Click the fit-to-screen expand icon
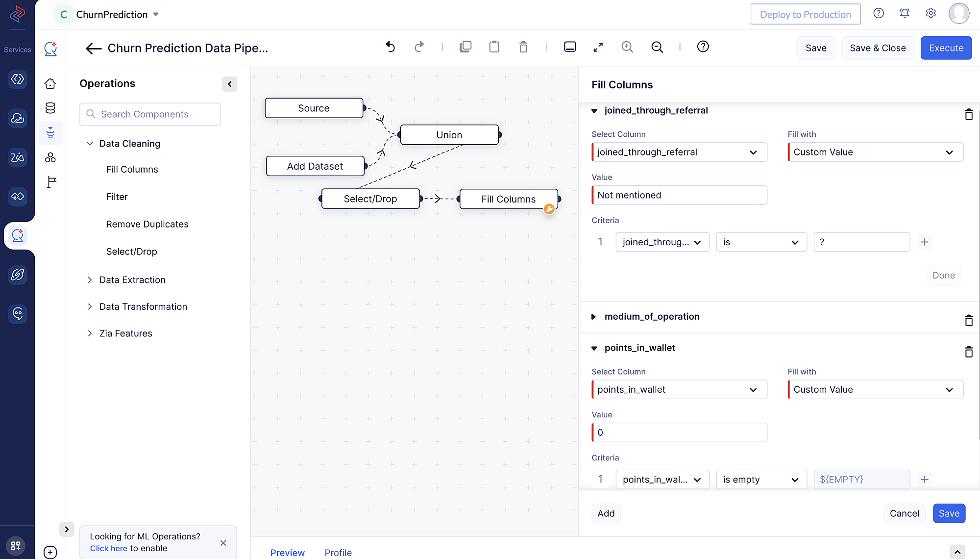Image resolution: width=980 pixels, height=559 pixels. [598, 47]
